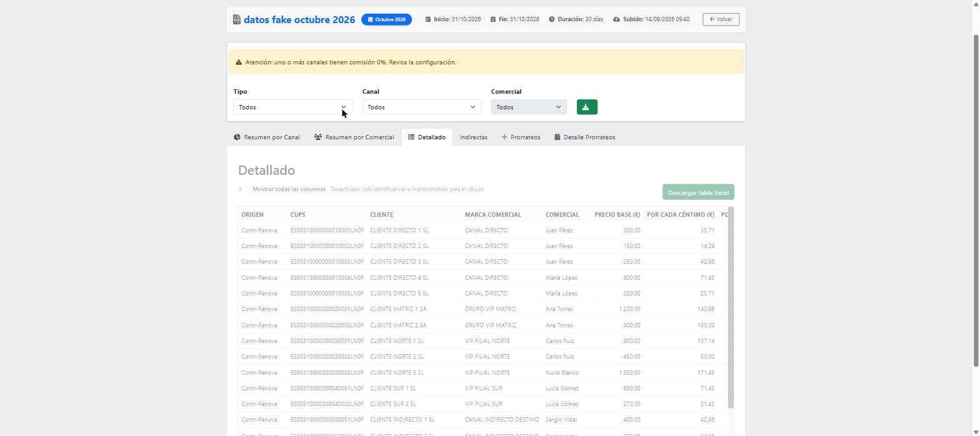Click the cell CLIENTE NORTE 3 SL
Viewport: 980px width, 436px height.
[x=397, y=373]
